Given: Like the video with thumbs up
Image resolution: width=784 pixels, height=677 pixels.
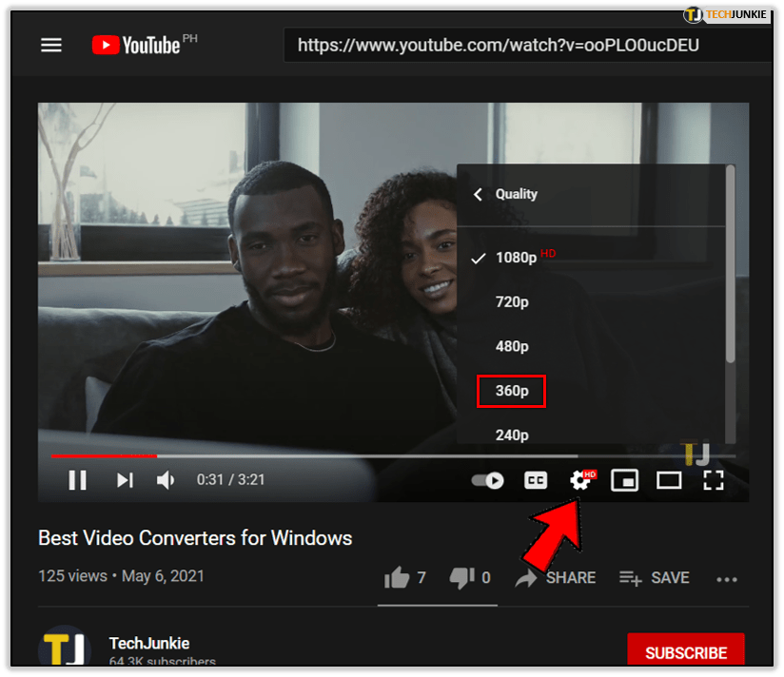Looking at the screenshot, I should [x=395, y=577].
